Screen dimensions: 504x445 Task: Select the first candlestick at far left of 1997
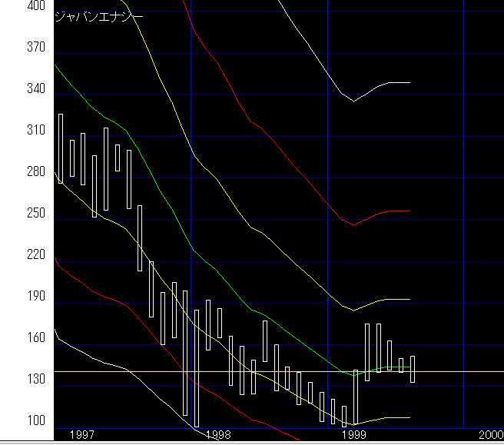click(x=61, y=148)
